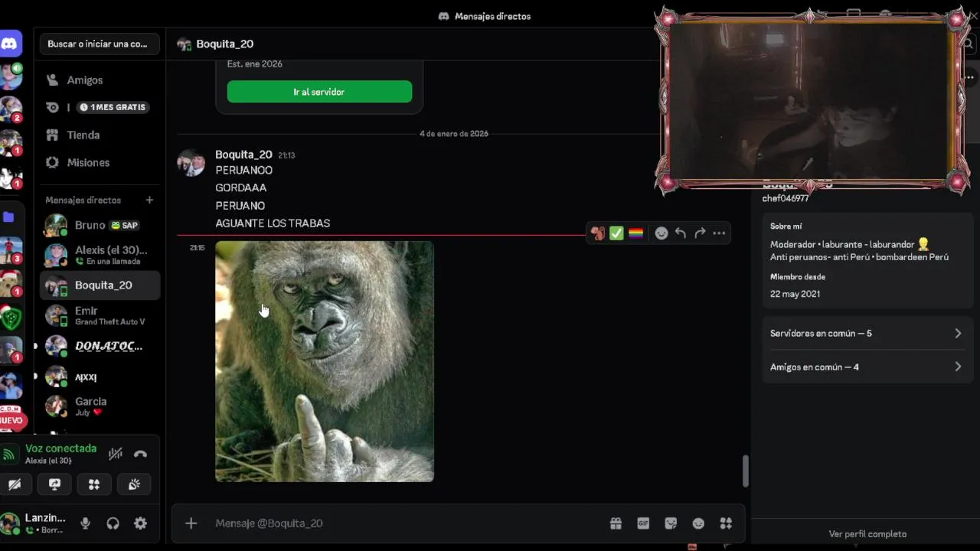The width and height of the screenshot is (980, 551).
Task: Click the Voz conectada status text
Action: click(61, 448)
